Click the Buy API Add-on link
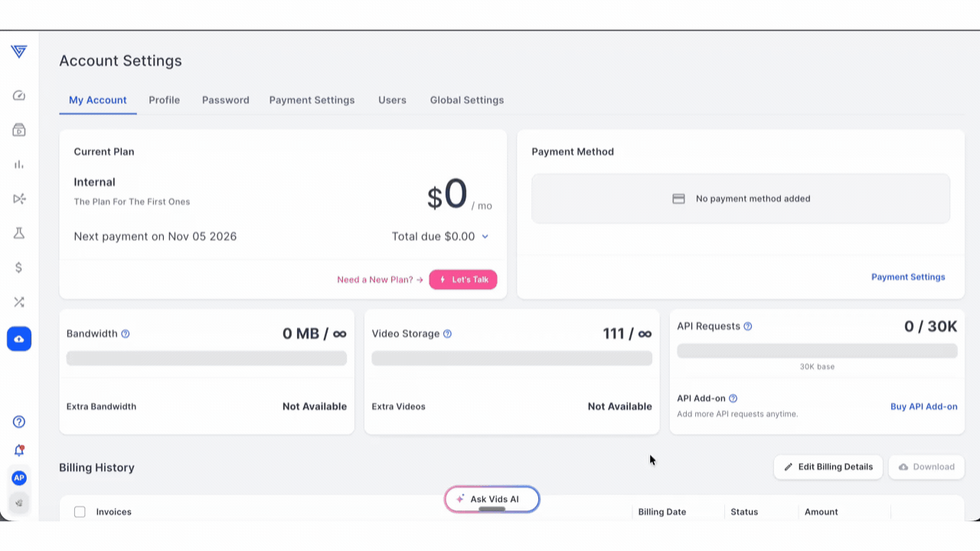 pyautogui.click(x=924, y=406)
